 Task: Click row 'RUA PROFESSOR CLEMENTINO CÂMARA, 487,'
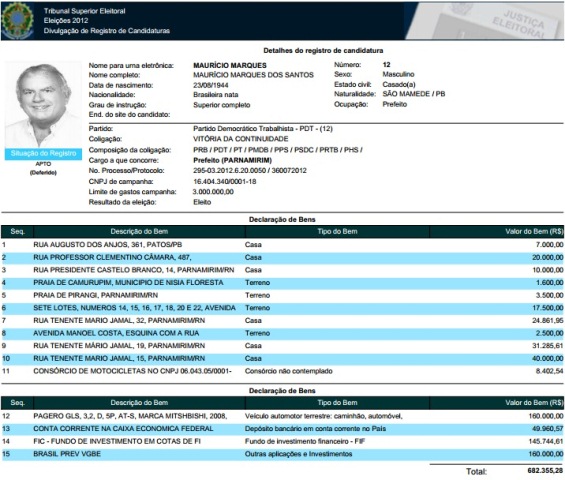(x=282, y=257)
